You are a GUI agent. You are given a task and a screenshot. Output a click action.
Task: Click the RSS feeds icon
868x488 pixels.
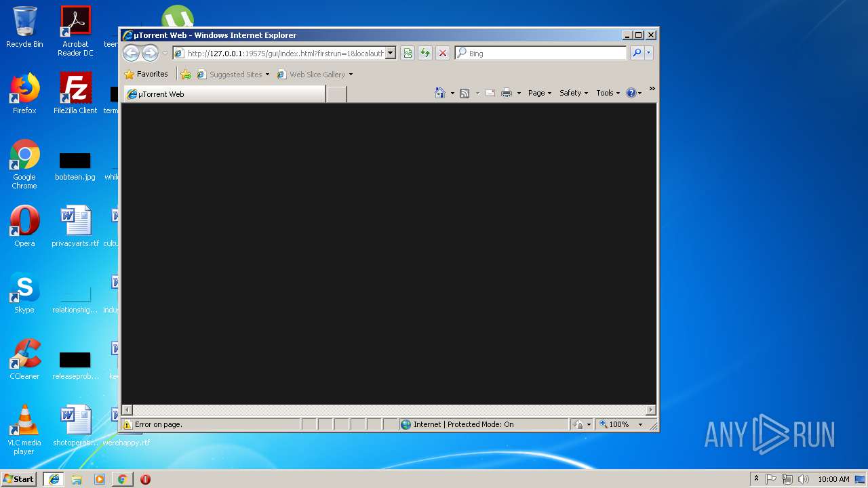coord(465,93)
